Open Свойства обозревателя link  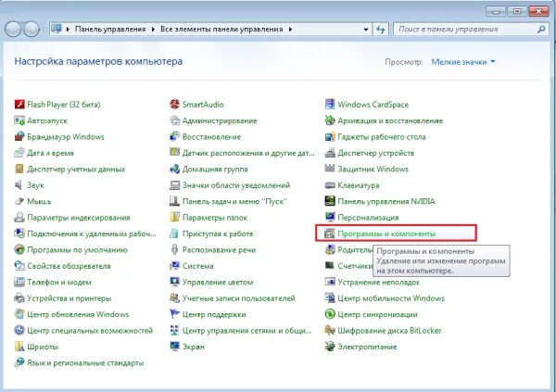(69, 266)
